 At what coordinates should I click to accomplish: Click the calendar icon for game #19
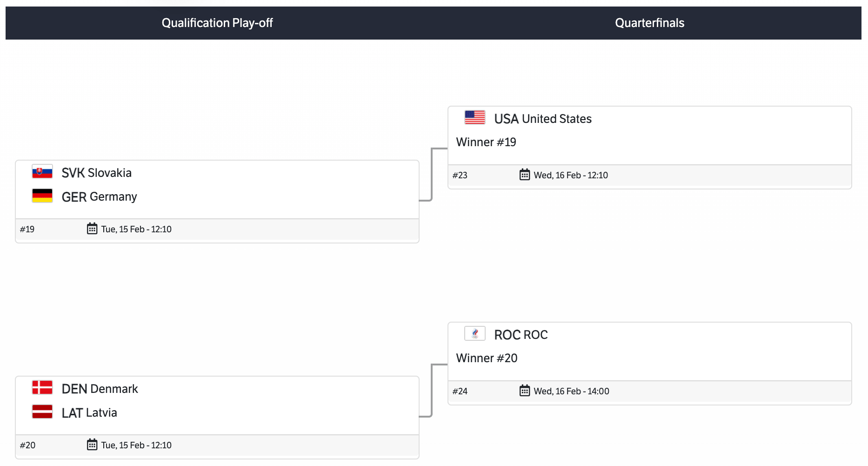click(92, 229)
